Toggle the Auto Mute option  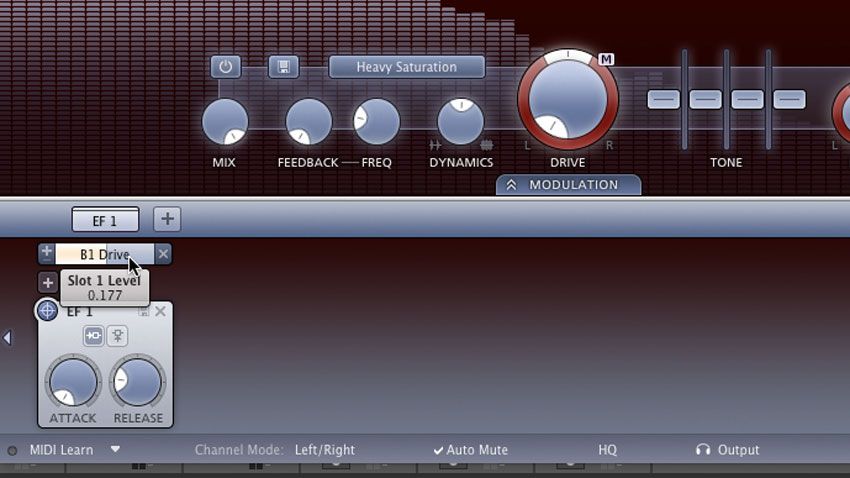pyautogui.click(x=471, y=450)
